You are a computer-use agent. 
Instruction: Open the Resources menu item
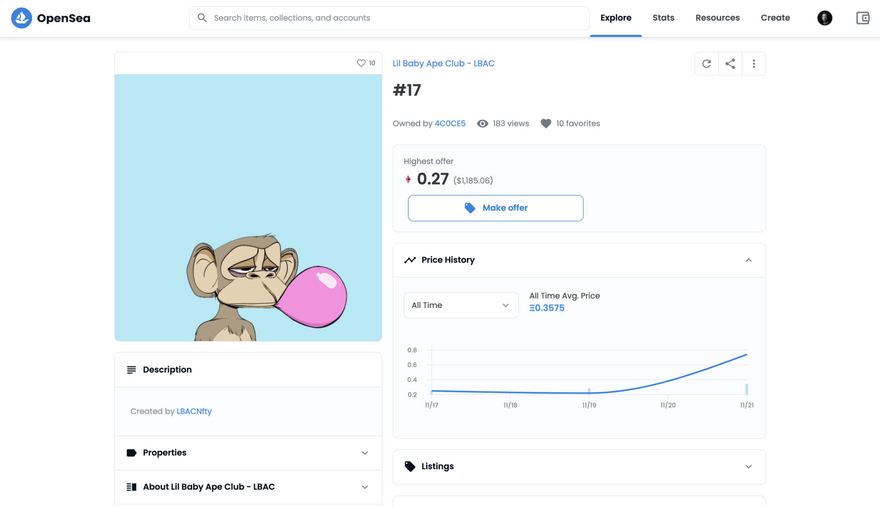tap(717, 18)
